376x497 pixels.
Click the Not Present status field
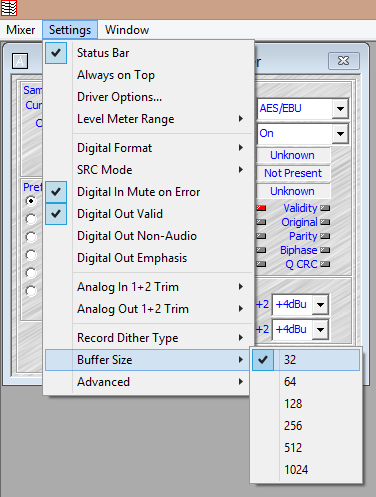(293, 173)
